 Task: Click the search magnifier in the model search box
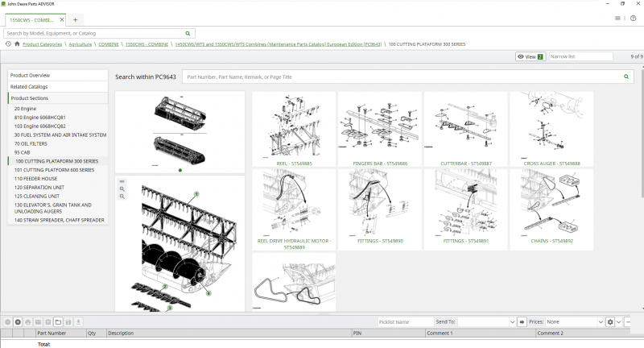point(188,33)
